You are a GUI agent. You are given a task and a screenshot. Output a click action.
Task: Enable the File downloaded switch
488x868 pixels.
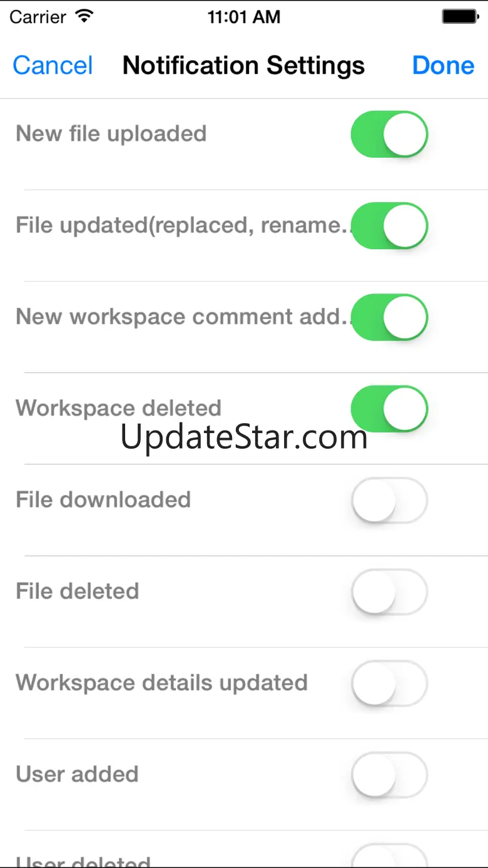click(389, 500)
